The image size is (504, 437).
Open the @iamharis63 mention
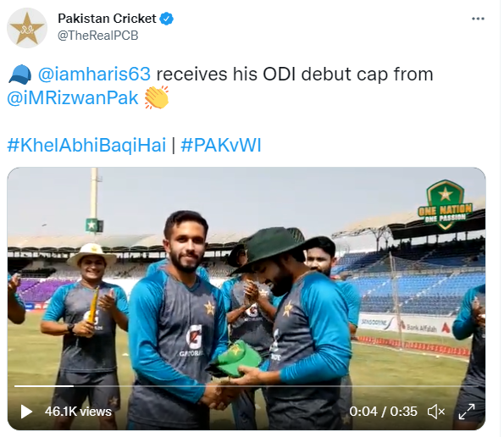coord(94,75)
